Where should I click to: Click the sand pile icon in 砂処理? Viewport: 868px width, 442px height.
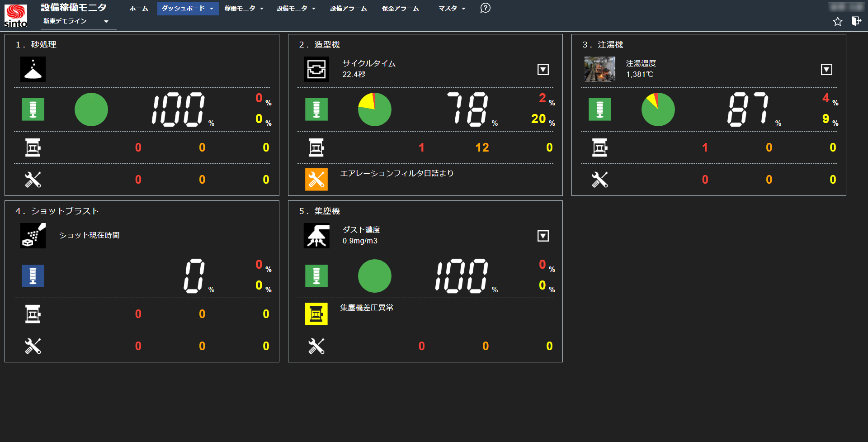click(33, 69)
